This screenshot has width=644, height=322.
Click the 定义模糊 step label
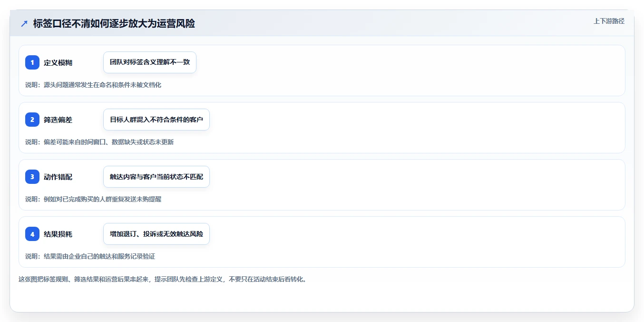(58, 62)
